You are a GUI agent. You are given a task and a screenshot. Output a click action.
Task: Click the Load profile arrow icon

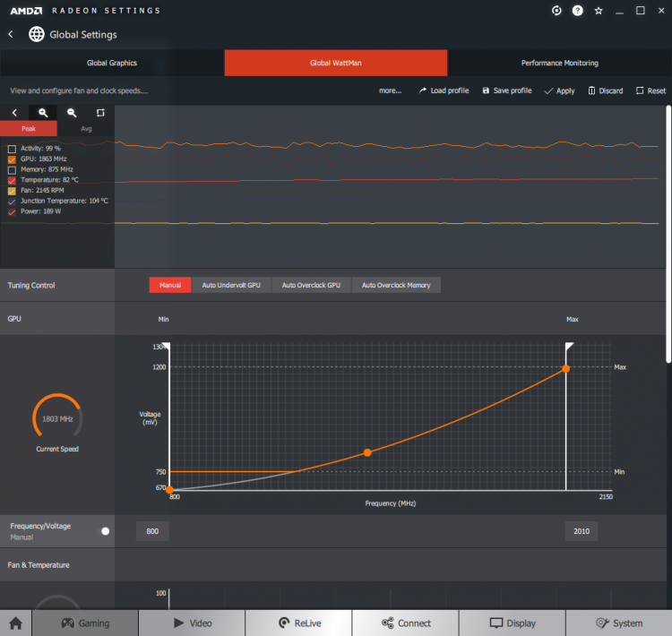423,90
